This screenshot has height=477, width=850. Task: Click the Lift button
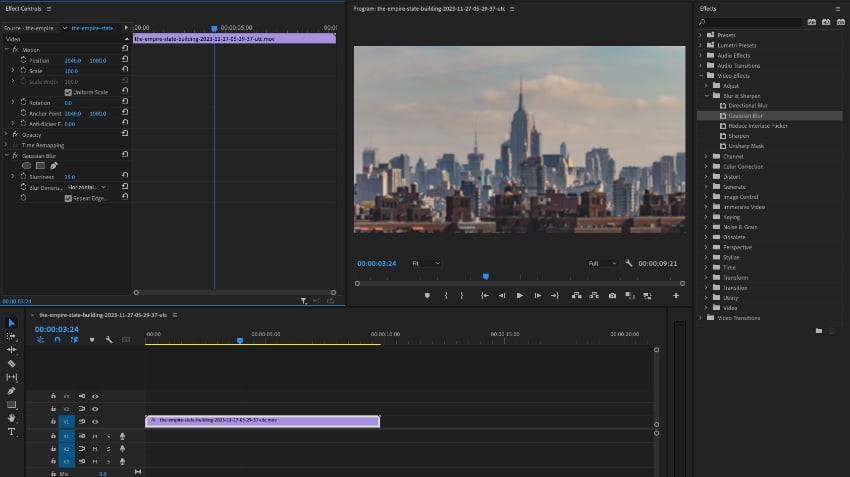coord(577,295)
